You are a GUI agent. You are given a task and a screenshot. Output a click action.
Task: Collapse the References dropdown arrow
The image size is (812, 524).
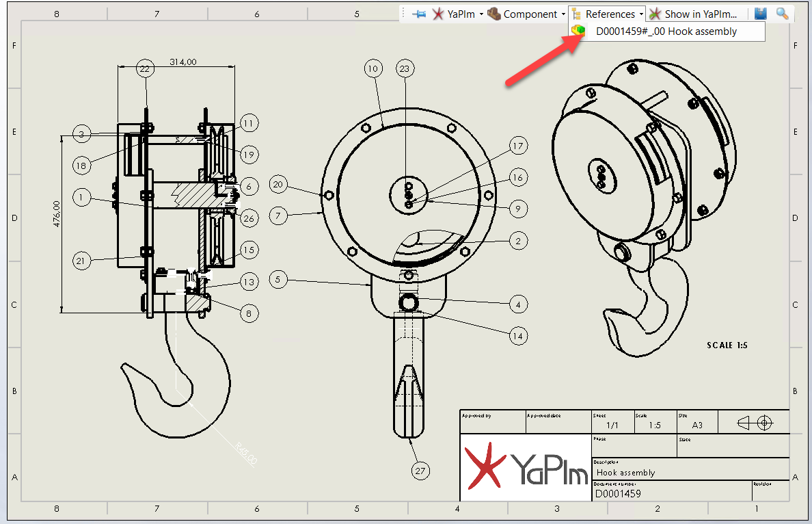pos(641,14)
